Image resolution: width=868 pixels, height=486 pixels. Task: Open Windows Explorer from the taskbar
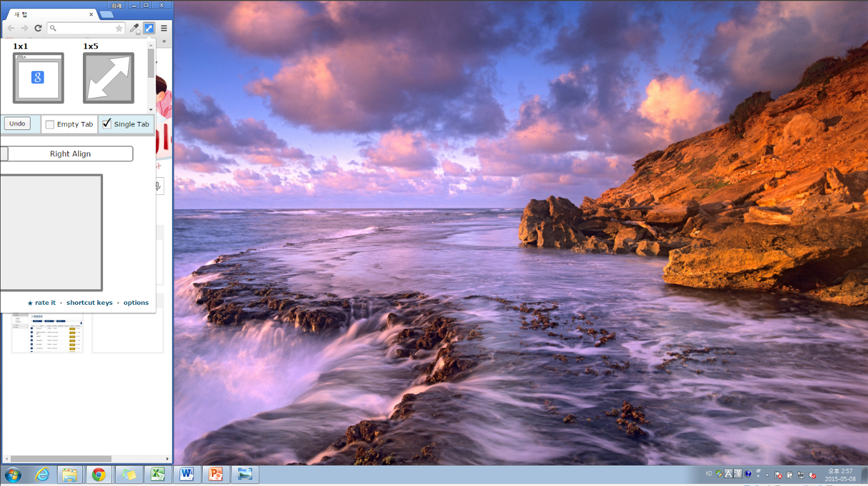click(70, 474)
